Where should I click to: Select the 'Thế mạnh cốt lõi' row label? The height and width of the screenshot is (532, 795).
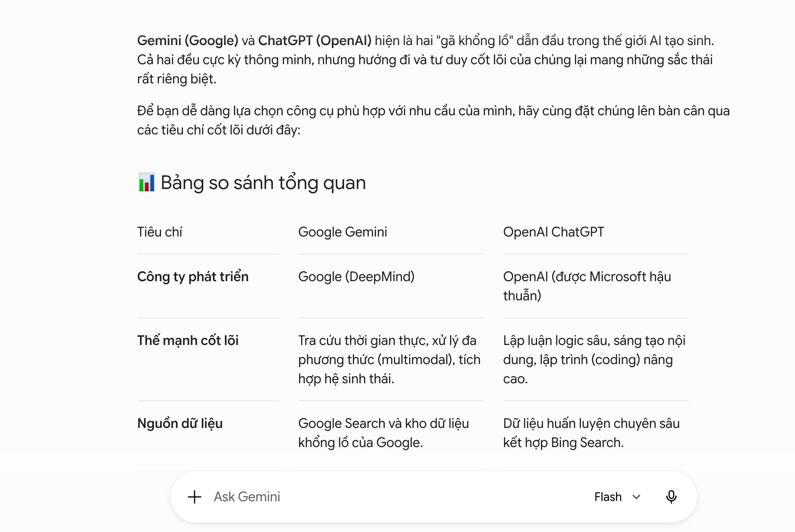(x=188, y=341)
